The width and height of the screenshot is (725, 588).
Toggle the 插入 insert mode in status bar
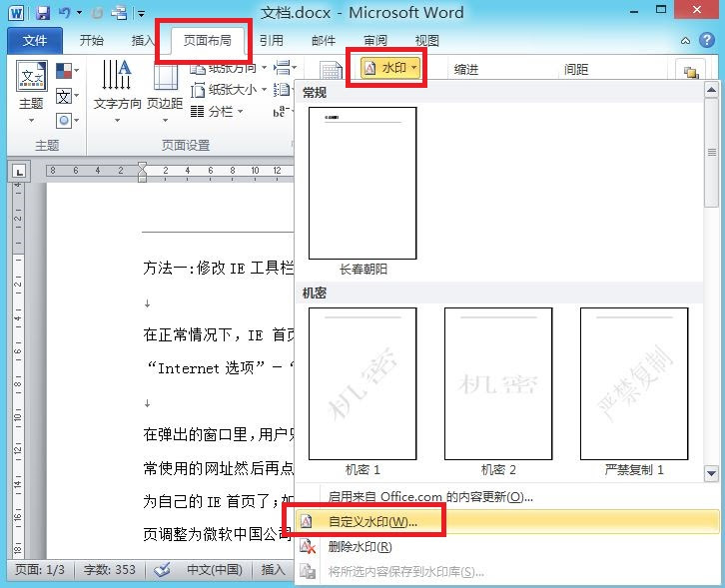[x=273, y=570]
